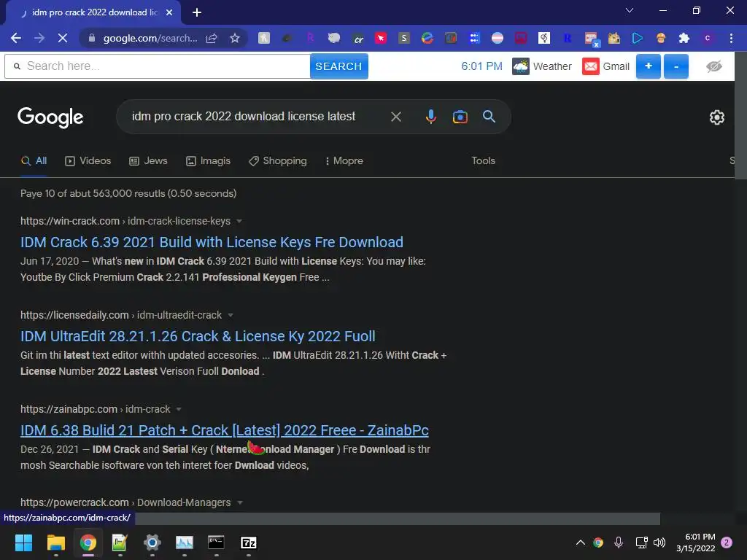Bookmark this page with the star icon
This screenshot has width=747, height=560.
tap(235, 38)
